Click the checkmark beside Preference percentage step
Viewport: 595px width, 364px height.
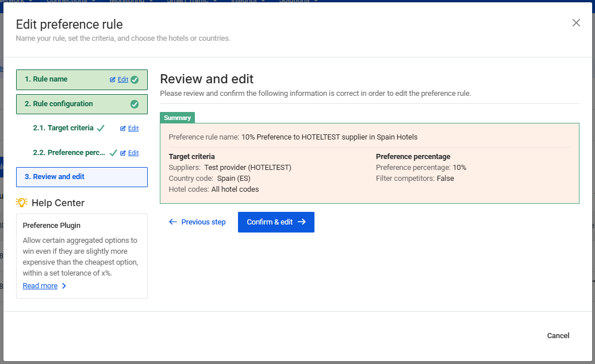[113, 153]
